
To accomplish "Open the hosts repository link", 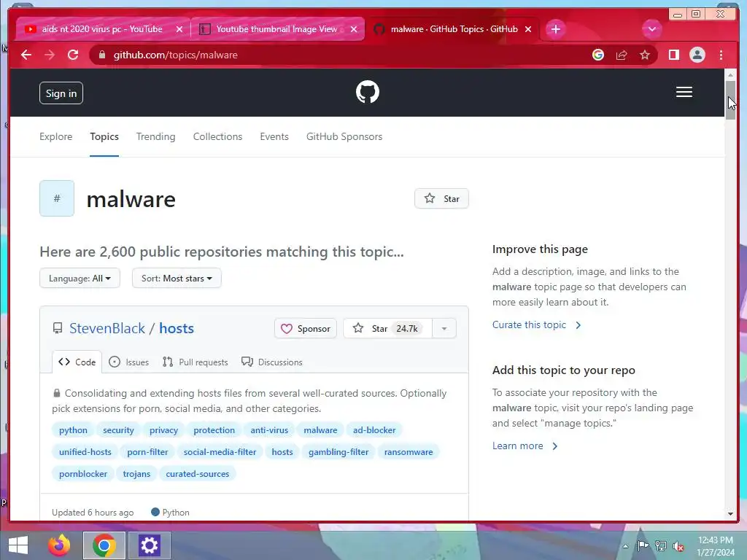I will pos(177,328).
